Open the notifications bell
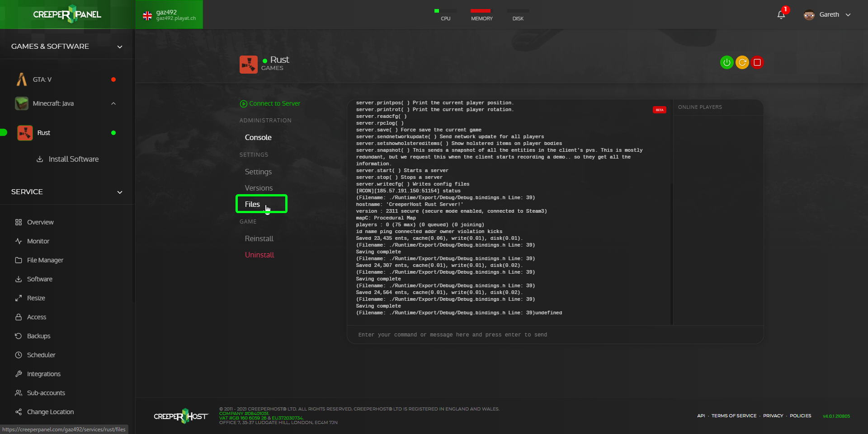 pos(781,15)
